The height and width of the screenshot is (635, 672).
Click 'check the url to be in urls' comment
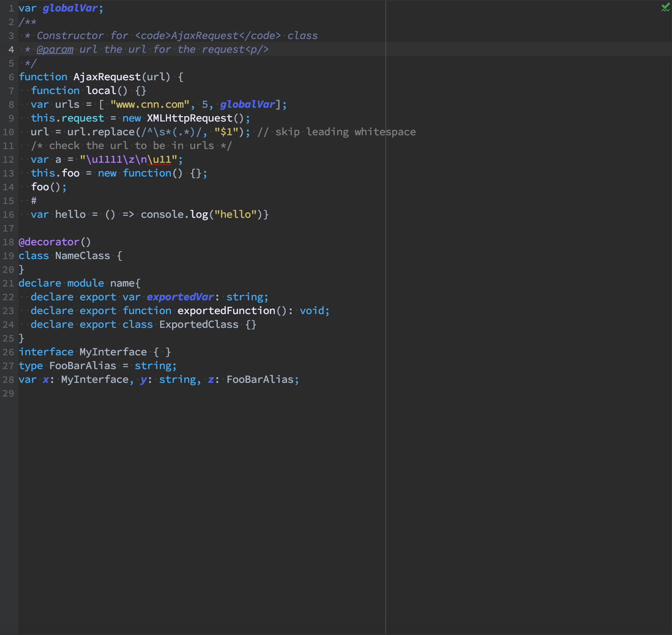point(131,146)
